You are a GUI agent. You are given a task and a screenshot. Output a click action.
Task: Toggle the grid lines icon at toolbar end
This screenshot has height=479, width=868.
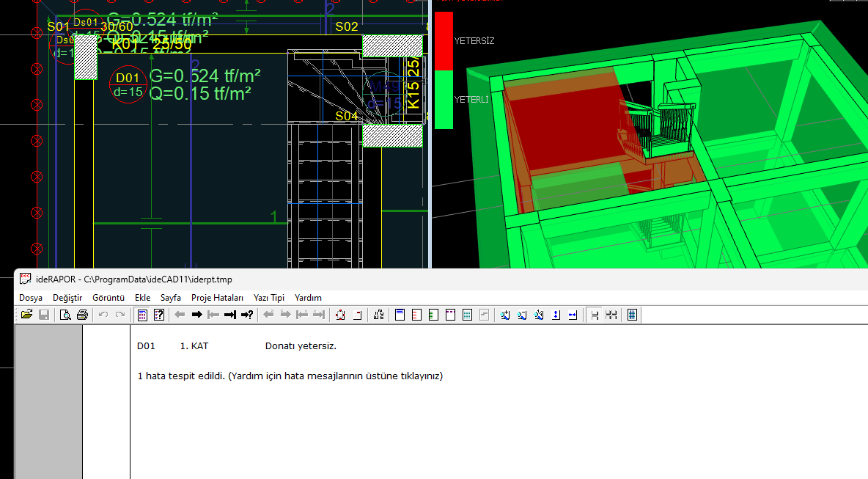coord(632,315)
